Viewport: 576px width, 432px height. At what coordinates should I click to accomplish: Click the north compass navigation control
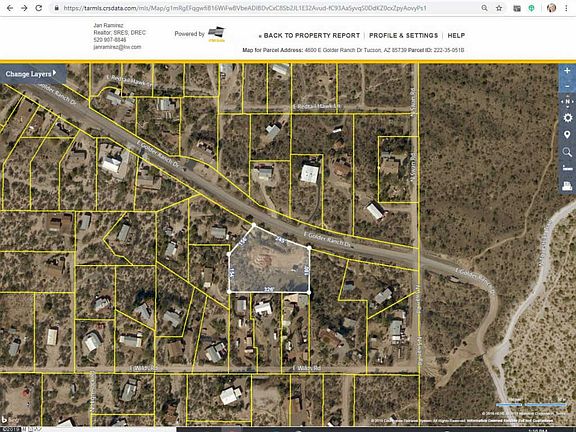(x=567, y=102)
